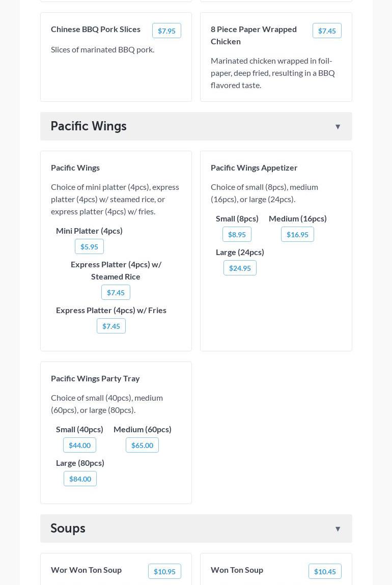The height and width of the screenshot is (585, 392).
Task: Collapse the Soups section arrow
Action: pos(338,529)
